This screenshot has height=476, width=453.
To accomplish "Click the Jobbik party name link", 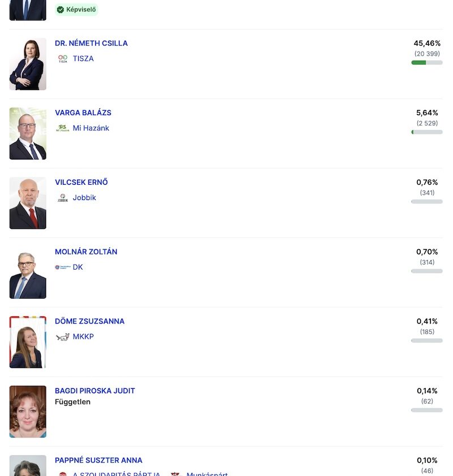I will pos(84,198).
